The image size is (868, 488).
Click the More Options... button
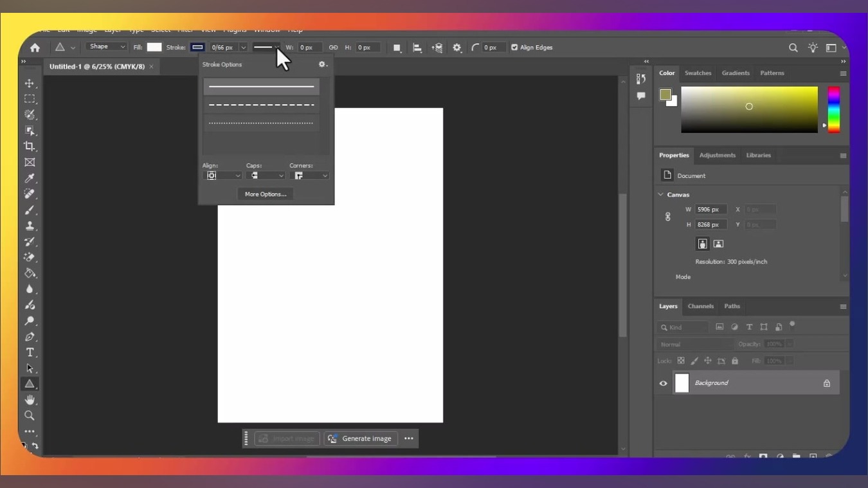(x=266, y=194)
